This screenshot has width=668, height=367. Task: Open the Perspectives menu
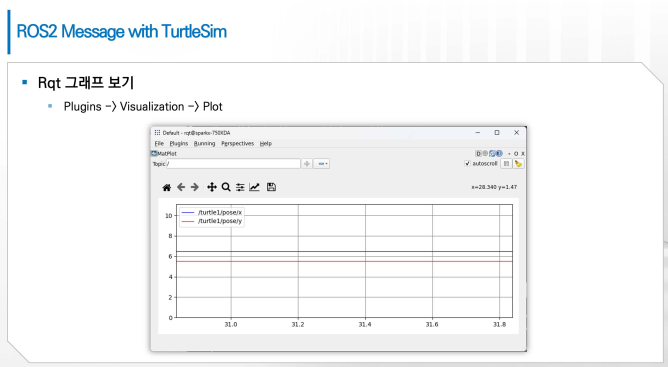coord(237,144)
